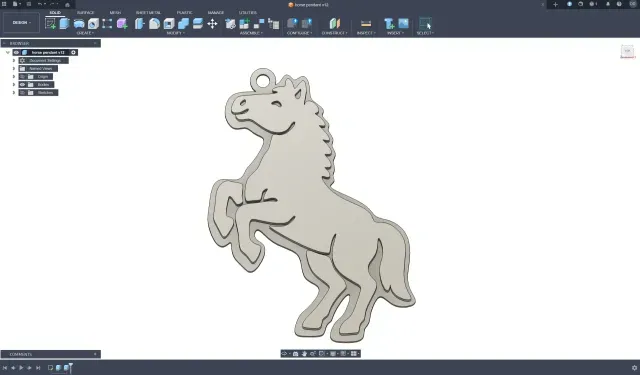The width and height of the screenshot is (640, 375).
Task: Click the ViewCube in top right corner
Action: (627, 51)
